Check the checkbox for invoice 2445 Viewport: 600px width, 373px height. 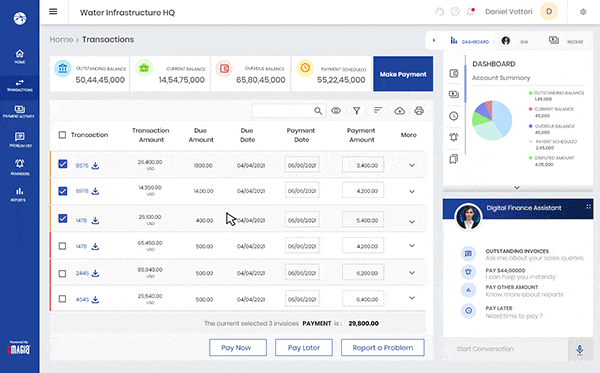[62, 273]
